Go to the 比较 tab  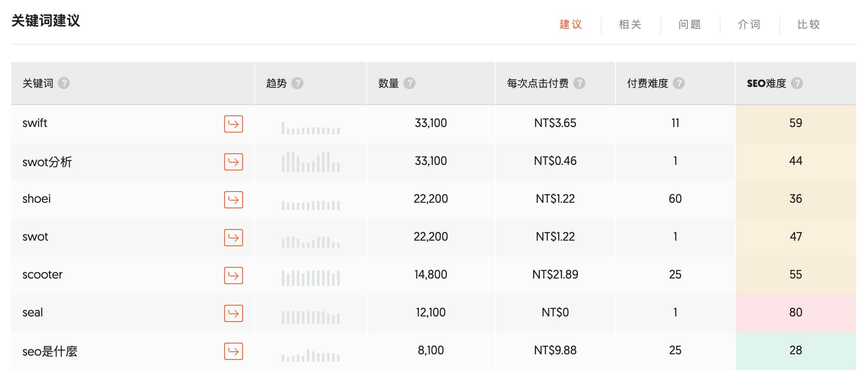pyautogui.click(x=809, y=25)
